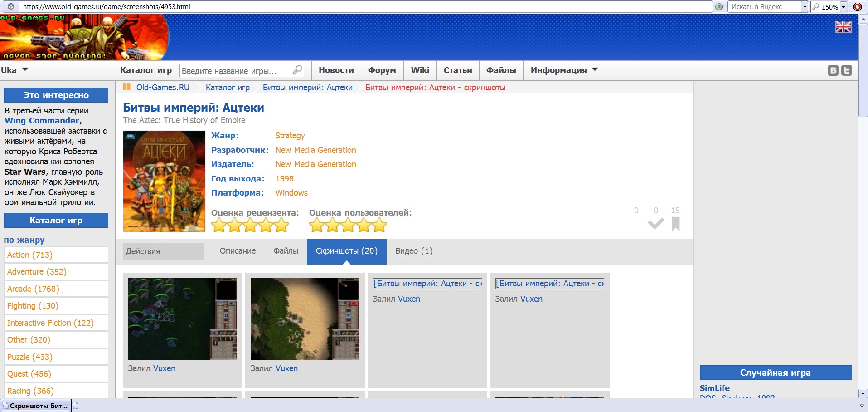Open the Quest (456) genre
This screenshot has width=868, height=412.
56,374
